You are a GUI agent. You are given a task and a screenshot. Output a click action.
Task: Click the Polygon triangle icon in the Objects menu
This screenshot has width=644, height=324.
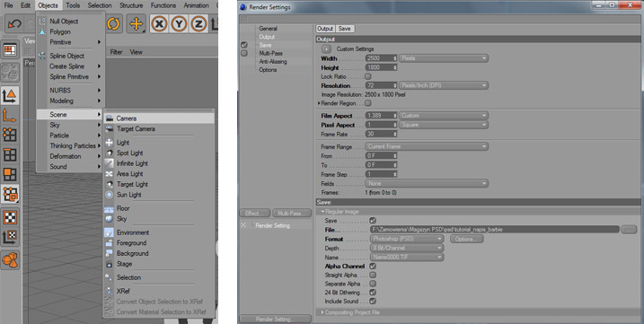pyautogui.click(x=42, y=31)
